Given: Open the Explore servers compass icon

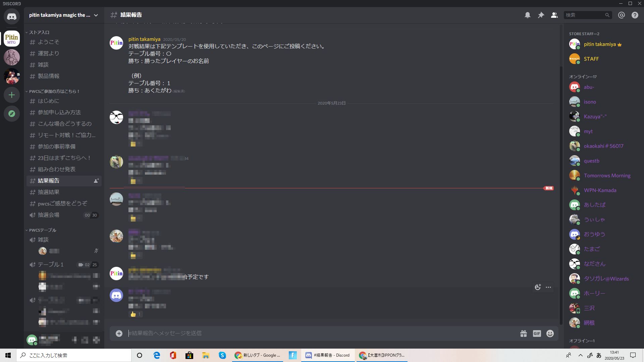Looking at the screenshot, I should tap(12, 114).
